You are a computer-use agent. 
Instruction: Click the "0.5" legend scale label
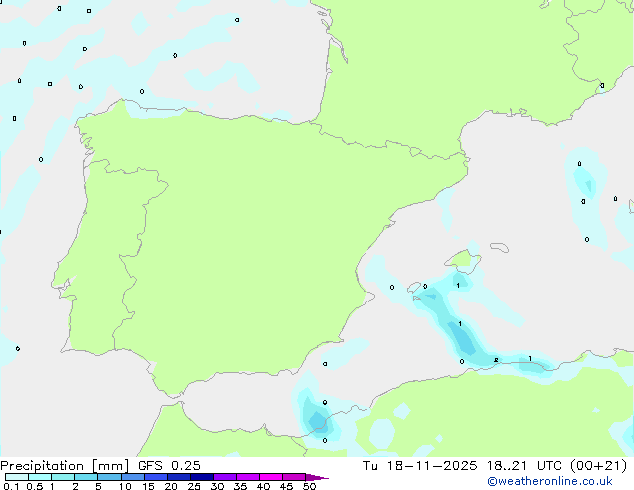35,486
